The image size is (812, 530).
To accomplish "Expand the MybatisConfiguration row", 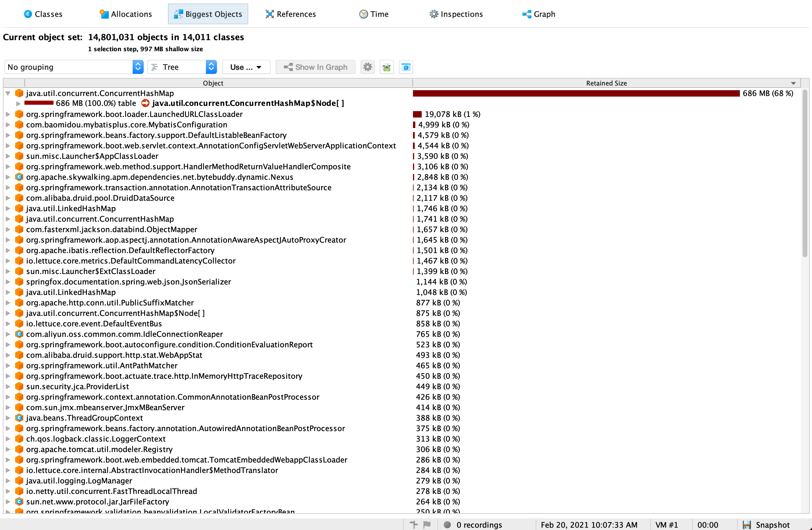I will pos(8,125).
